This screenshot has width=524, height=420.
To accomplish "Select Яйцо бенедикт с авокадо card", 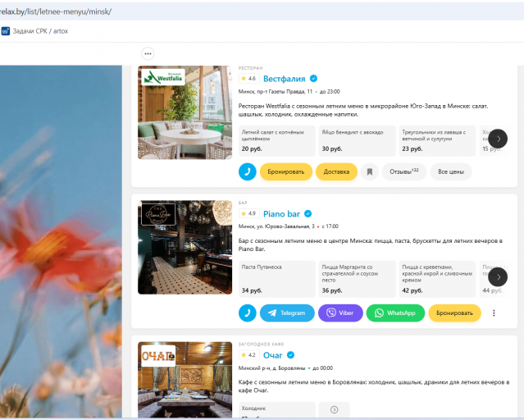I will 358,141.
